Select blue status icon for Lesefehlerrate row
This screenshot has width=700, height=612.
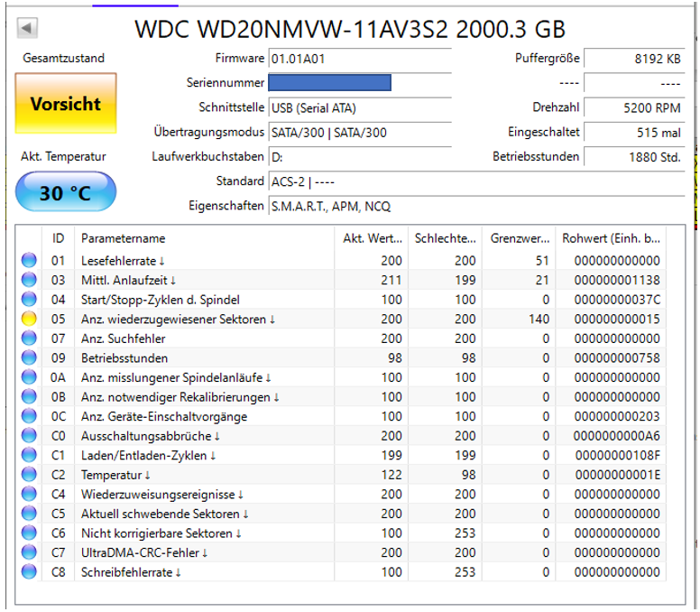29,261
